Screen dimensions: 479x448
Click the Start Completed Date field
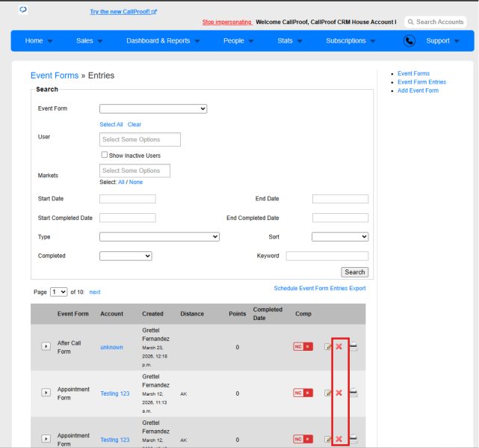(x=128, y=218)
